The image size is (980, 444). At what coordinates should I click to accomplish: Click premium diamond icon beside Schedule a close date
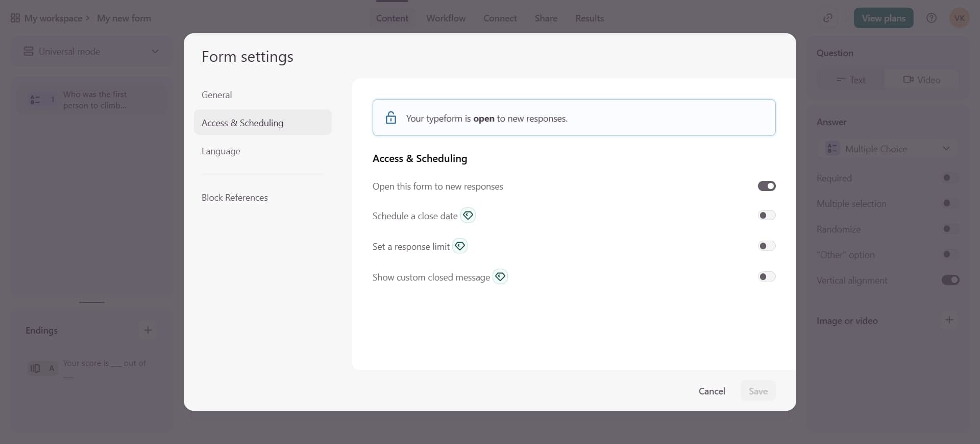(468, 215)
